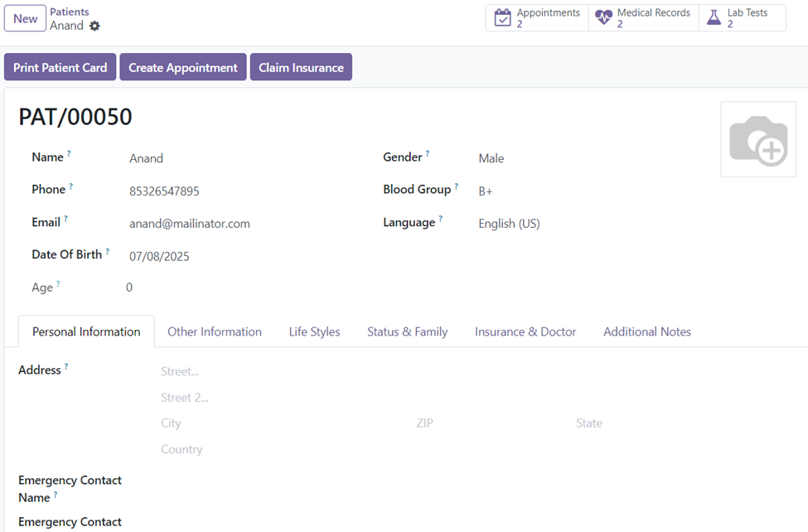The width and height of the screenshot is (808, 532).
Task: Open the gear settings icon beside Anand breadcrumb
Action: click(x=94, y=27)
